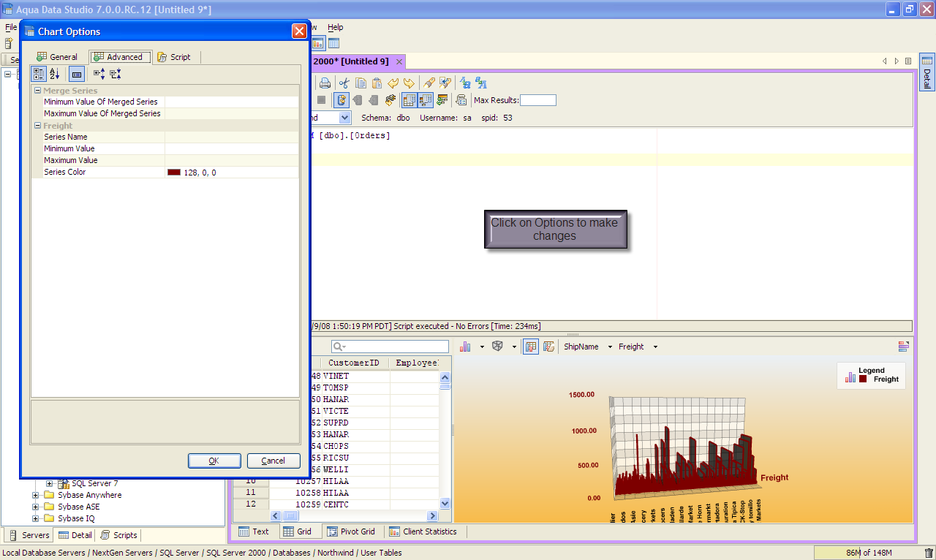The image size is (936, 560).
Task: Collapse all property categories
Action: [116, 74]
